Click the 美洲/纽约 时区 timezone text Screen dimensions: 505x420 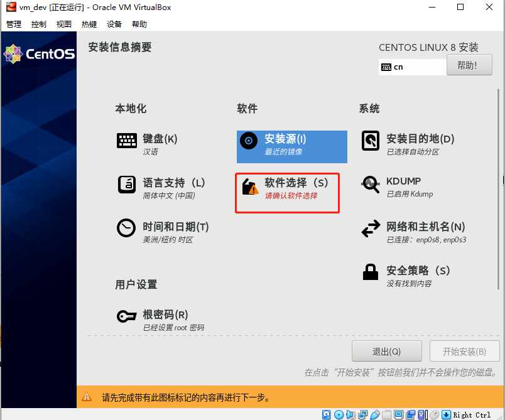point(168,240)
